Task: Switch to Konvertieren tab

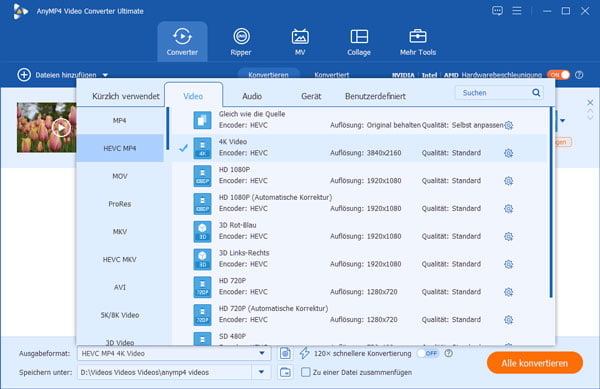Action: point(268,75)
